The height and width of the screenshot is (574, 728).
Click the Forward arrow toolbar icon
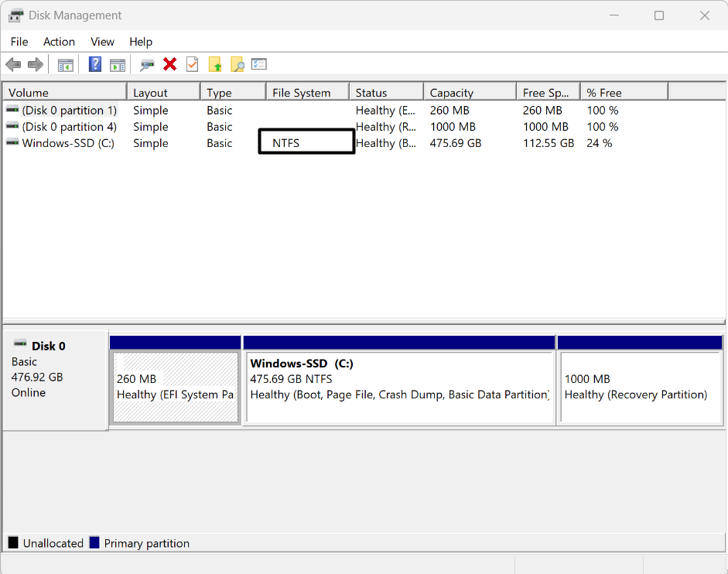(x=35, y=65)
